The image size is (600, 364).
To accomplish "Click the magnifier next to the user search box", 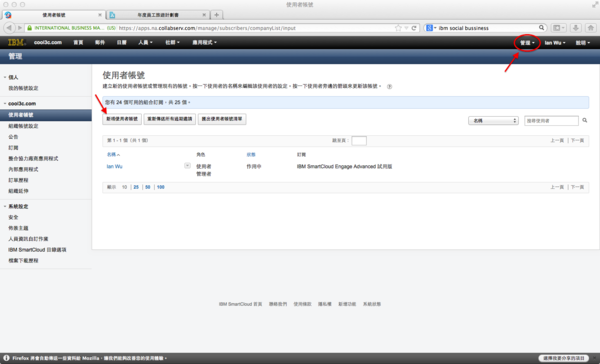I will pyautogui.click(x=585, y=121).
